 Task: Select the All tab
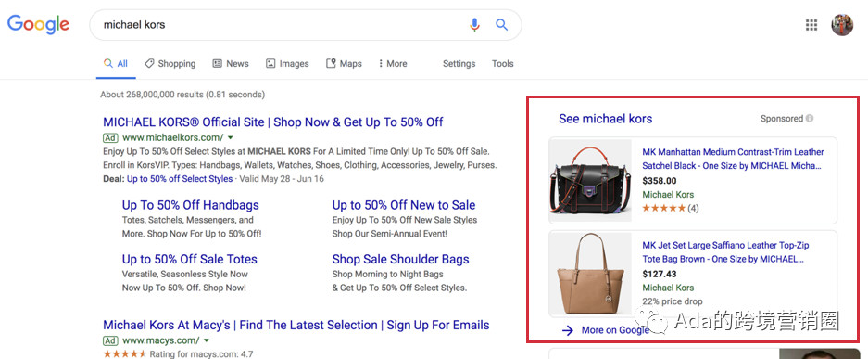pos(116,64)
